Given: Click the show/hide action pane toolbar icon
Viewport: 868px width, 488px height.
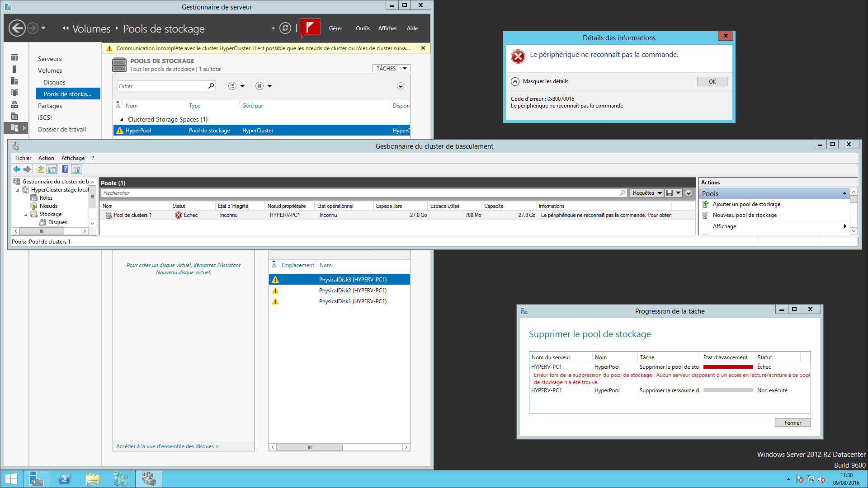Looking at the screenshot, I should (76, 169).
